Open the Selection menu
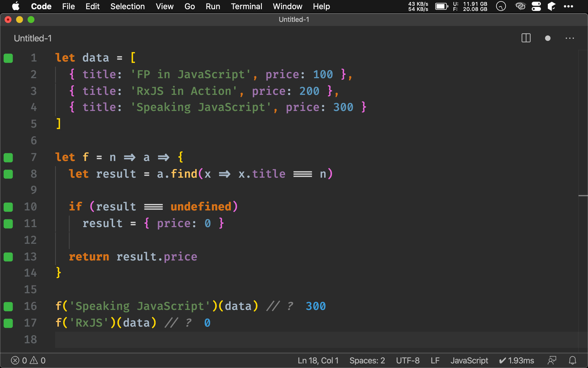588x368 pixels. (x=127, y=6)
